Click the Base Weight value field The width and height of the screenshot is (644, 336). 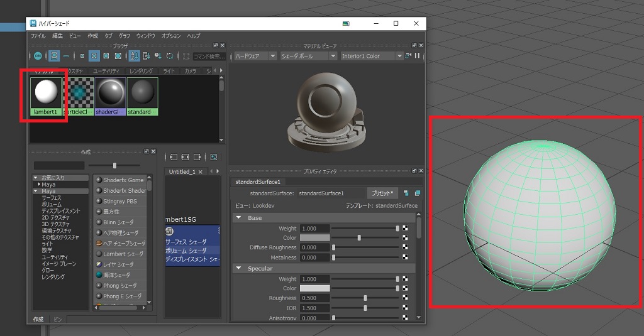[314, 229]
